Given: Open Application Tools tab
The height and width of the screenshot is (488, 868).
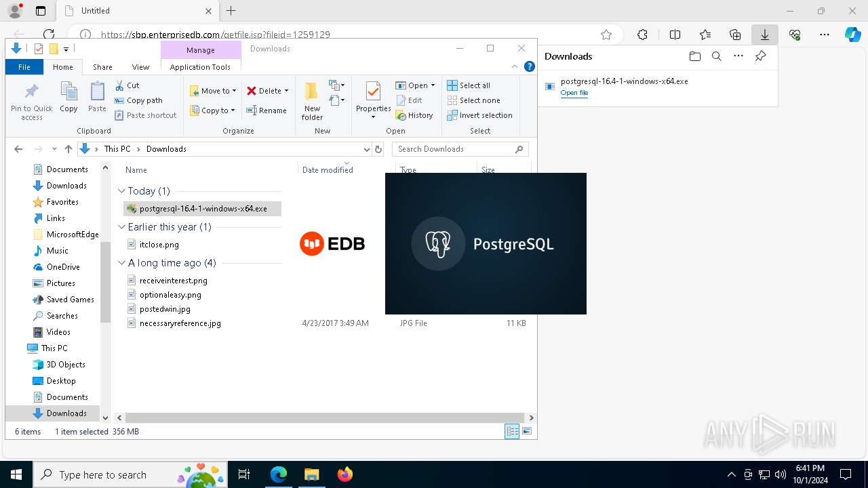Looking at the screenshot, I should [x=200, y=67].
